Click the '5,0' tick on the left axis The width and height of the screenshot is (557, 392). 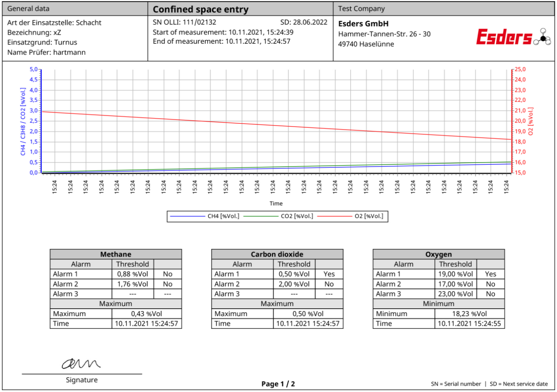34,69
